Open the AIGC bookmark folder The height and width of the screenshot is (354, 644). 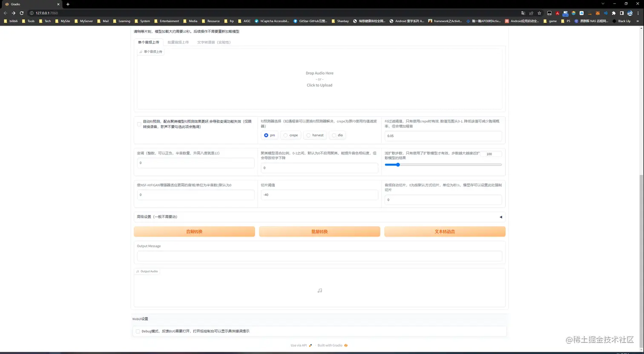point(244,21)
